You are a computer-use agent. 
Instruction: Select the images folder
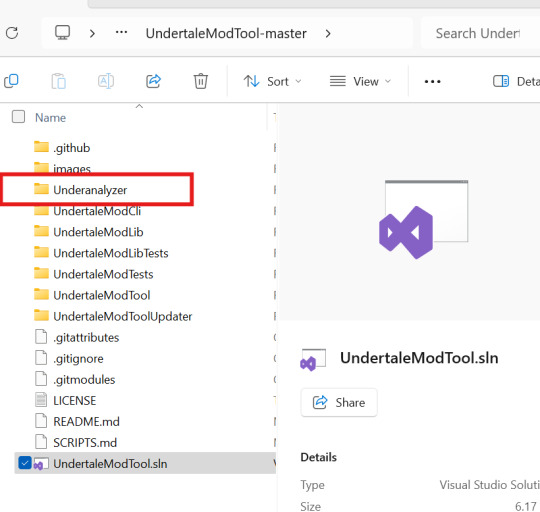[72, 169]
